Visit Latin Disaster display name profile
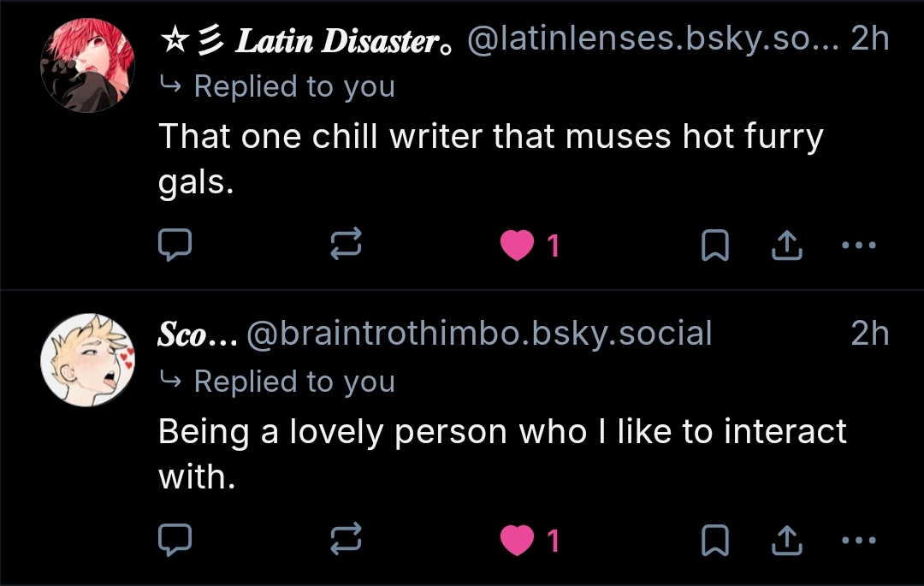Viewport: 924px width, 586px height. pyautogui.click(x=338, y=40)
